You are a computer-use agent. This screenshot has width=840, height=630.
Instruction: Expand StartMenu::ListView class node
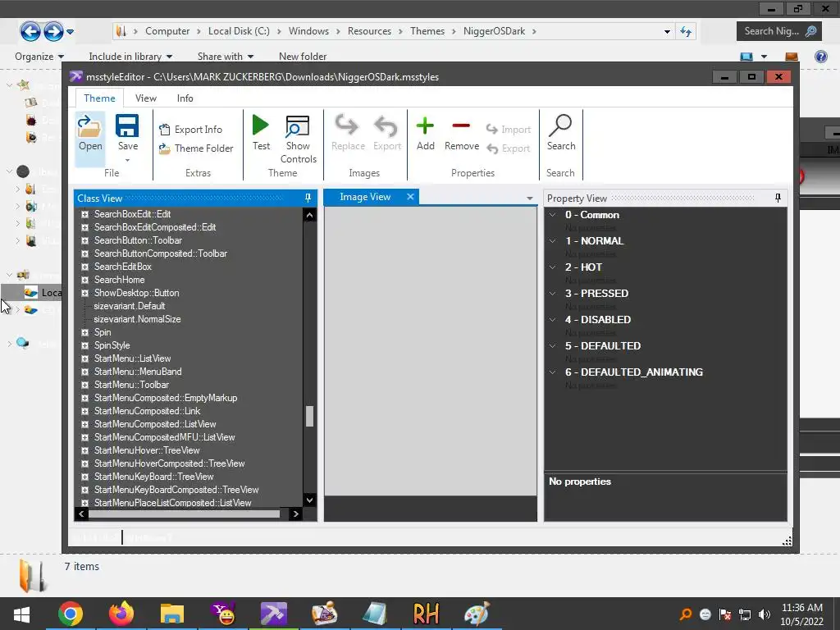pyautogui.click(x=84, y=359)
